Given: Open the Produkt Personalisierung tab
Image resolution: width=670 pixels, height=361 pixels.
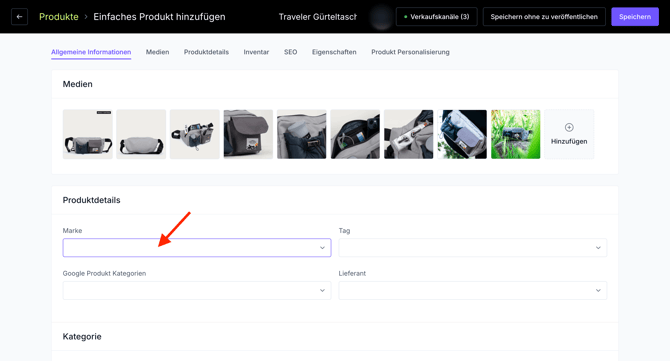Looking at the screenshot, I should pyautogui.click(x=410, y=52).
